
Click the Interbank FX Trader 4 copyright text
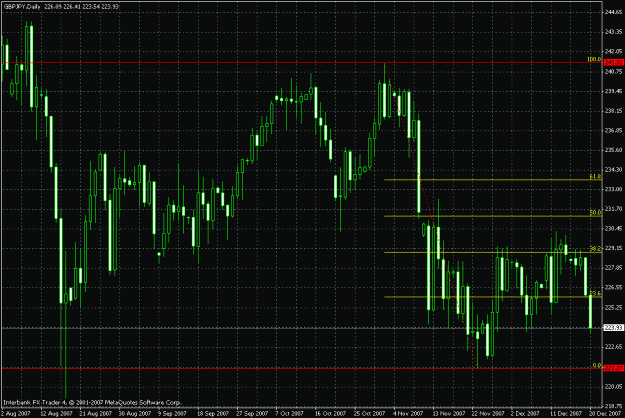click(x=92, y=402)
